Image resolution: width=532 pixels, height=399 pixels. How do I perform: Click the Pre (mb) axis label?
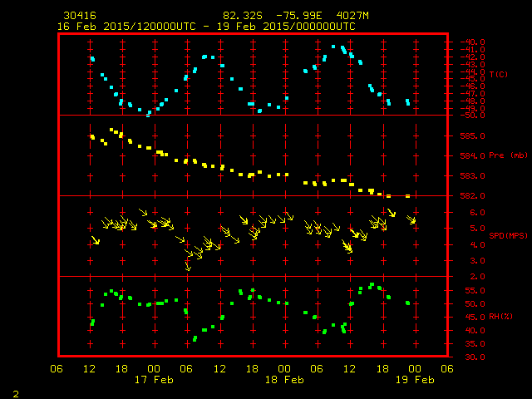(x=508, y=155)
